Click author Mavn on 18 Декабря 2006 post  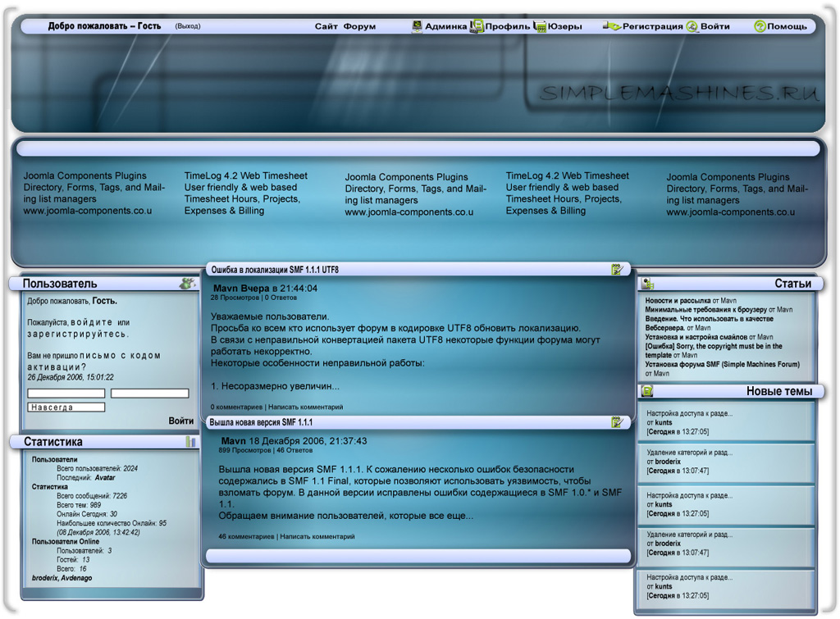234,441
